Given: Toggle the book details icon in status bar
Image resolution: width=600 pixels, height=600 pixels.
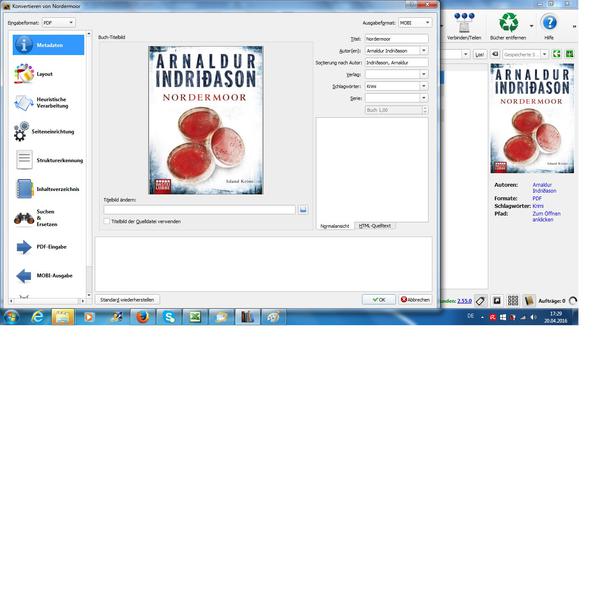Looking at the screenshot, I should point(529,301).
